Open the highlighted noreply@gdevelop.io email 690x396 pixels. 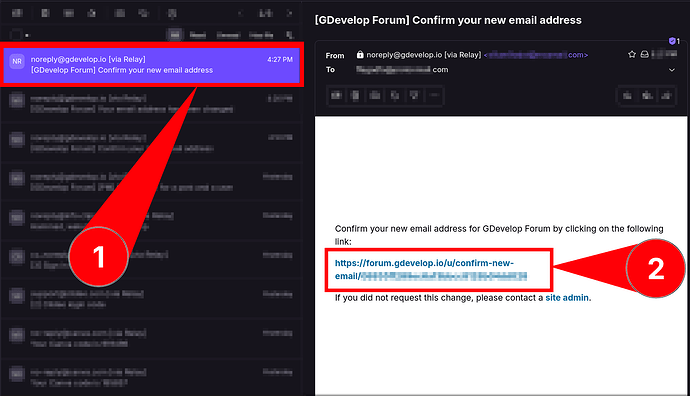click(x=152, y=65)
